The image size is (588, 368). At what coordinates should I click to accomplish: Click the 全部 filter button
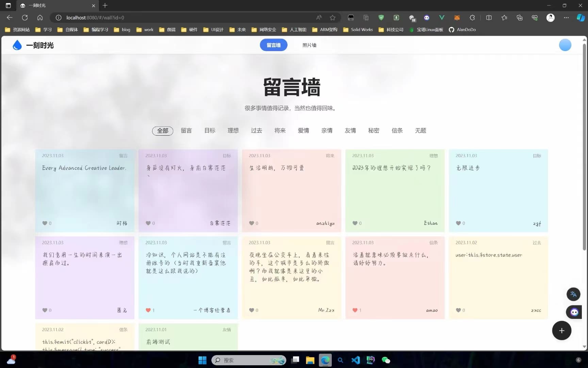162,131
